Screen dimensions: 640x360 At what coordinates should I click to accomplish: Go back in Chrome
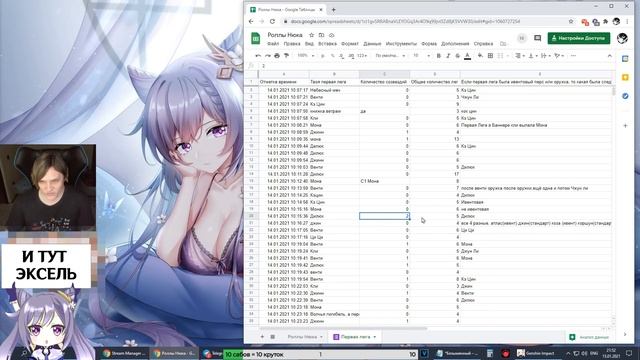click(251, 21)
